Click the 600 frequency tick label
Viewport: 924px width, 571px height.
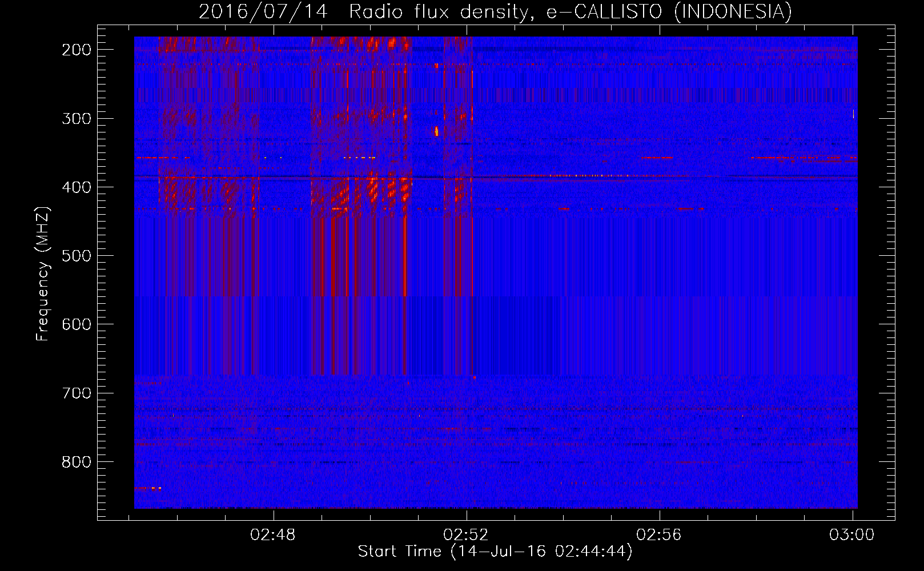tap(77, 324)
